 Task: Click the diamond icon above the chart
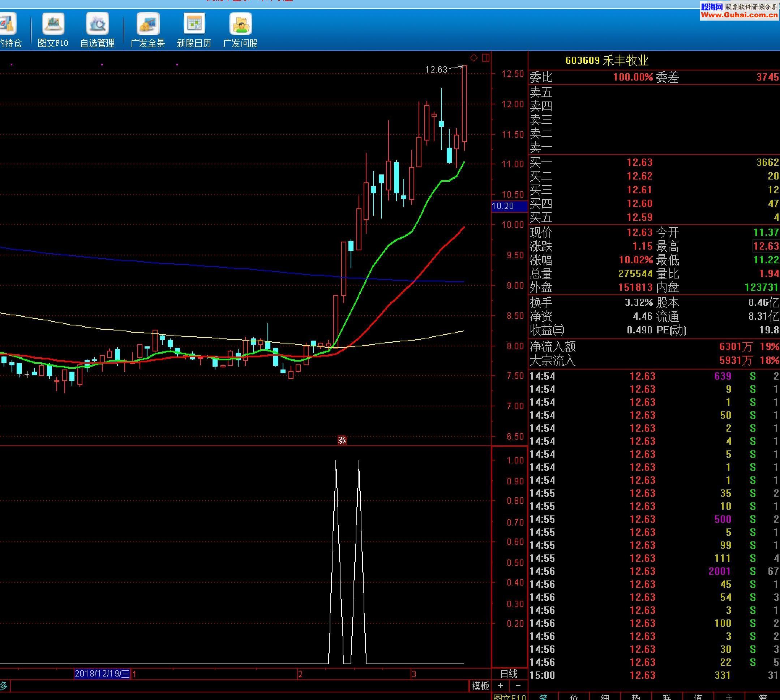pyautogui.click(x=474, y=58)
